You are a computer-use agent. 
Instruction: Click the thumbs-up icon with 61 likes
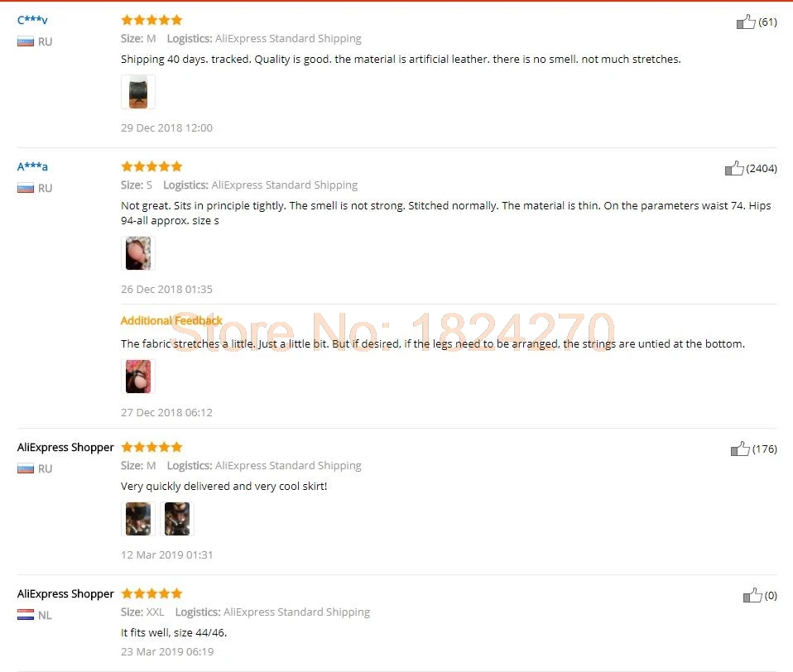(746, 22)
